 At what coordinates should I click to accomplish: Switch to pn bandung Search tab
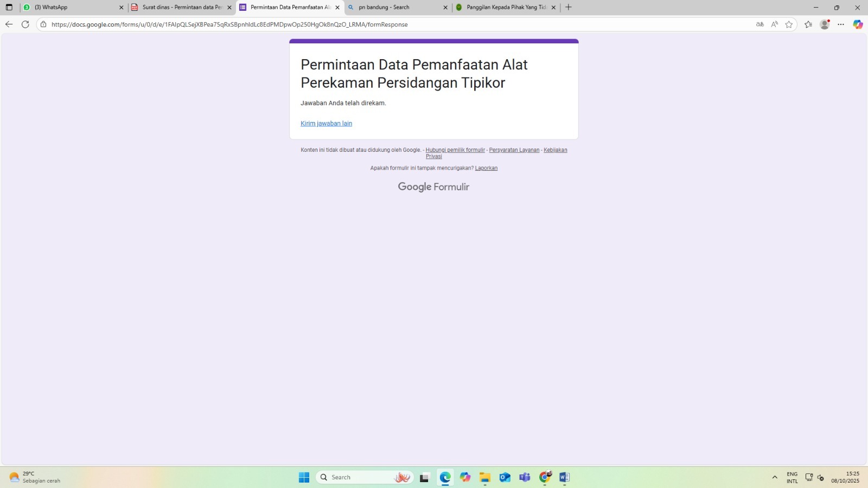pos(396,8)
